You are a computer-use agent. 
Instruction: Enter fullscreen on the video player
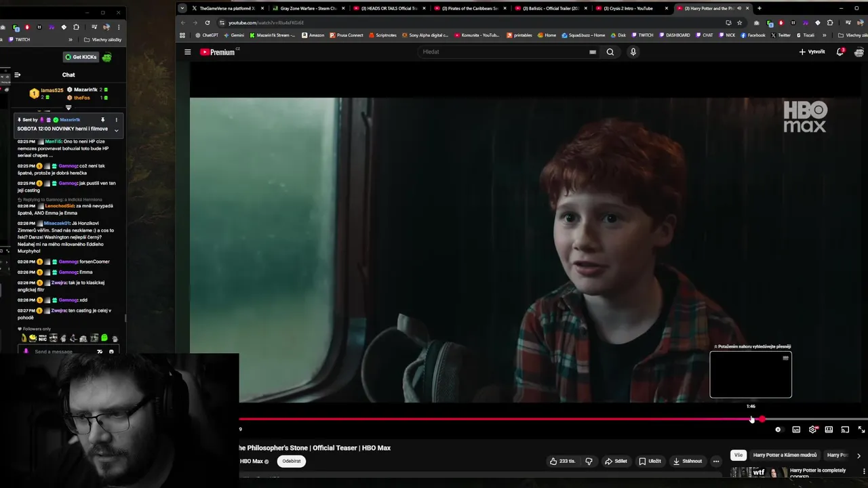point(861,429)
